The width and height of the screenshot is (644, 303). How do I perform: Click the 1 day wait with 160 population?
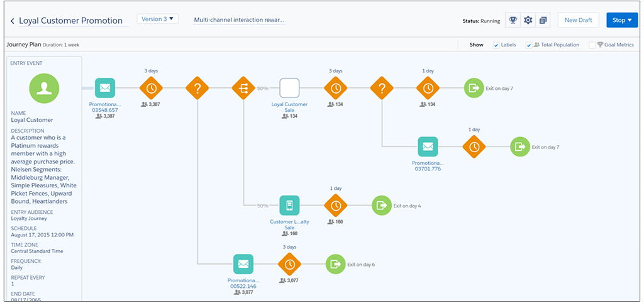[x=336, y=206]
